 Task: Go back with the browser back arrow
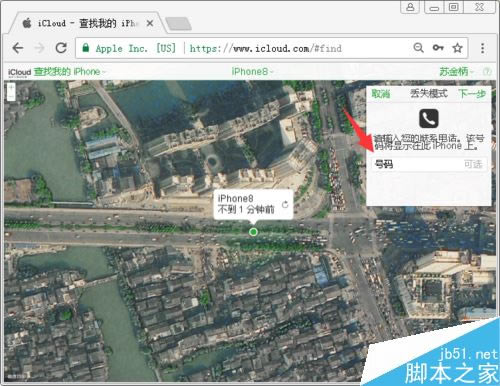pyautogui.click(x=18, y=48)
